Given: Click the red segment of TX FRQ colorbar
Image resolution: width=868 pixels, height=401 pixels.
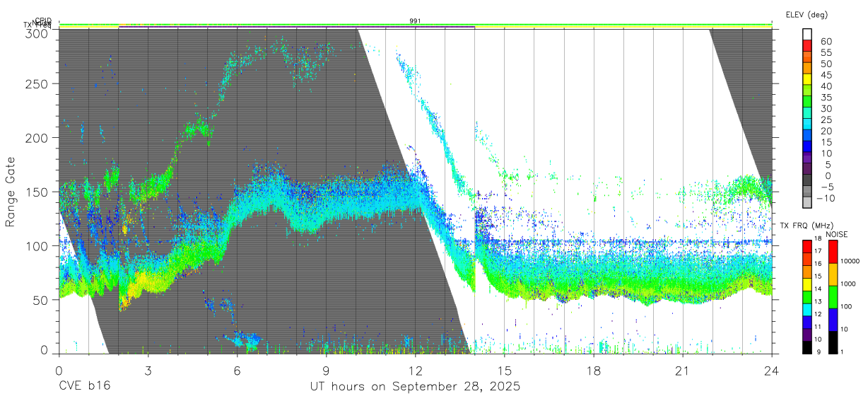Looking at the screenshot, I should click(x=807, y=246).
